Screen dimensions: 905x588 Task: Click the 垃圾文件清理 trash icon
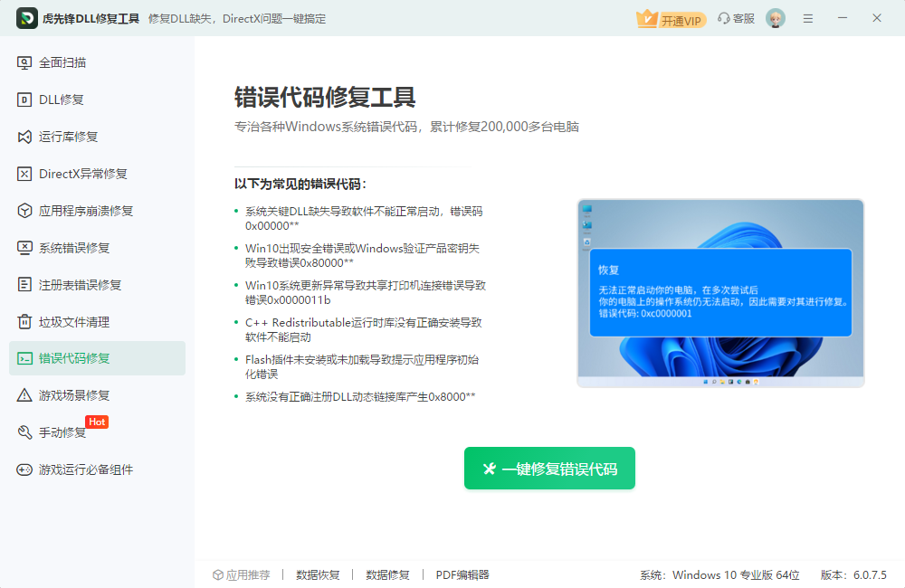[24, 321]
